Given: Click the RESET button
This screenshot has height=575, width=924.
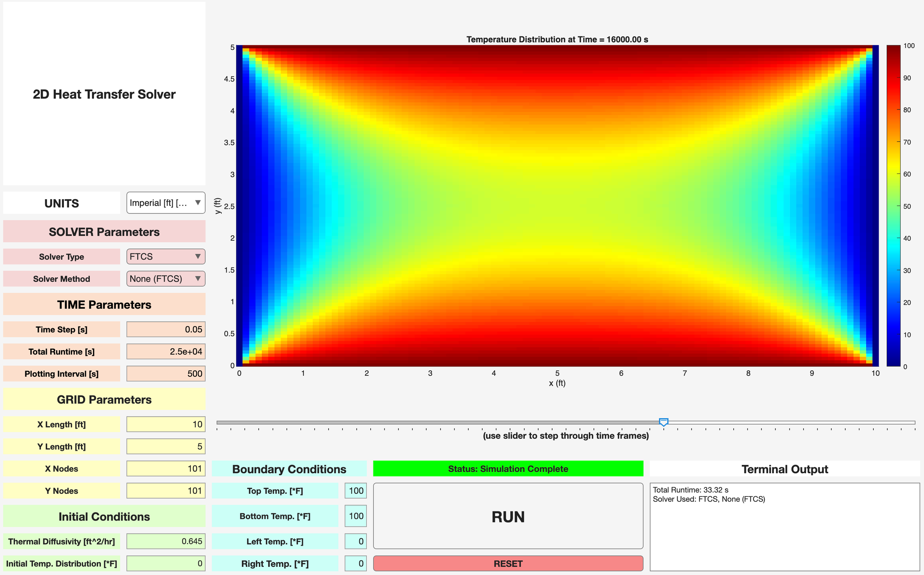Looking at the screenshot, I should pos(508,564).
